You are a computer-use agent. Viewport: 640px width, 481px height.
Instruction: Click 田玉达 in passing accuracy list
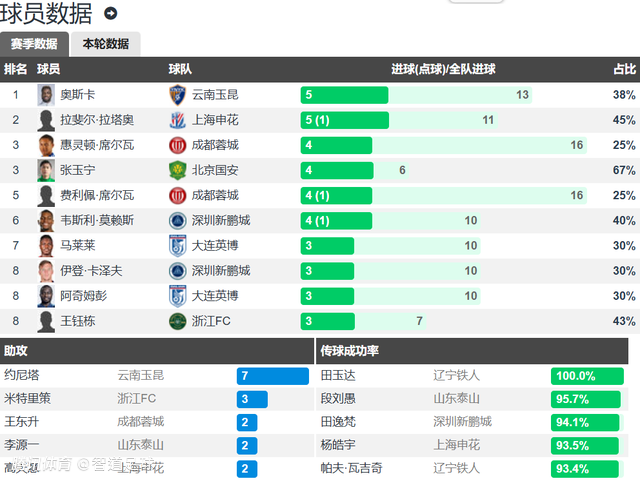tap(338, 376)
